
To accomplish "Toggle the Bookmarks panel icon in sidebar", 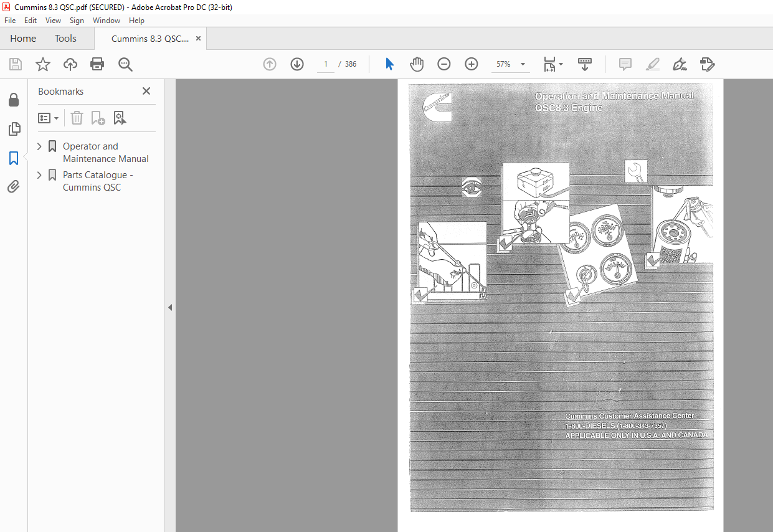I will [x=14, y=158].
